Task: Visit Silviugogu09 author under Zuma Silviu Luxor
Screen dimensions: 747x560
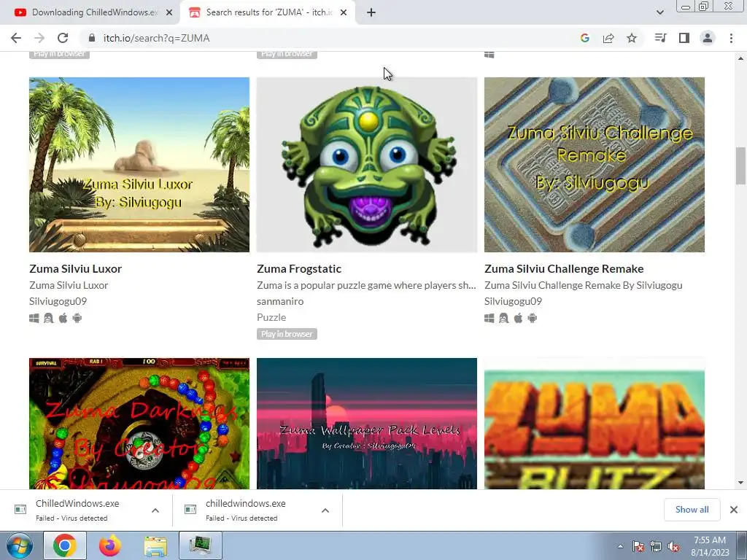Action: [x=58, y=301]
